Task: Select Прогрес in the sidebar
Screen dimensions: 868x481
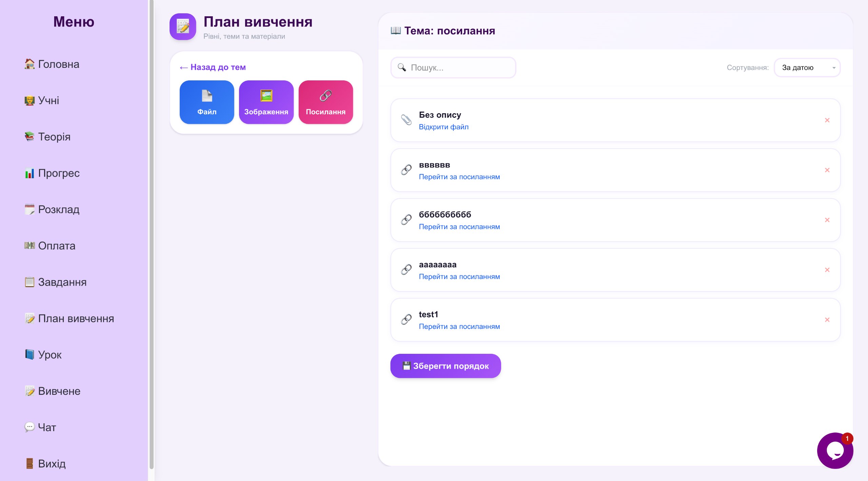Action: click(52, 173)
